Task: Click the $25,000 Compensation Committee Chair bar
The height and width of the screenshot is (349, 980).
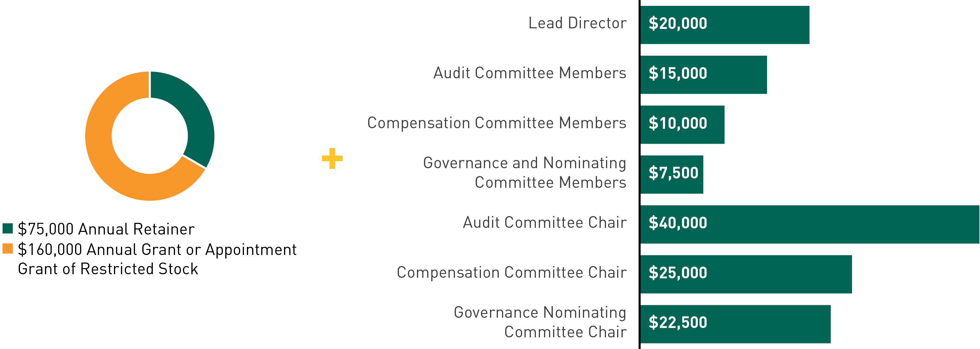Action: point(746,274)
